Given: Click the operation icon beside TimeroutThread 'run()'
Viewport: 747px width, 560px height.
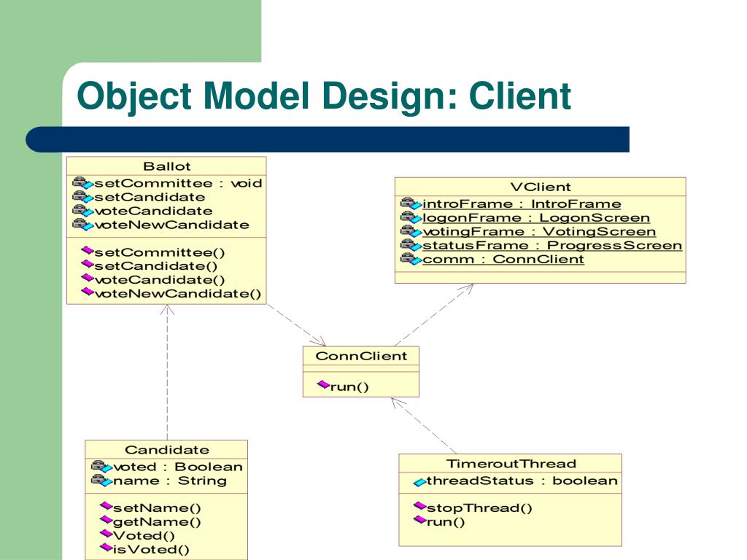Looking at the screenshot, I should point(419,520).
